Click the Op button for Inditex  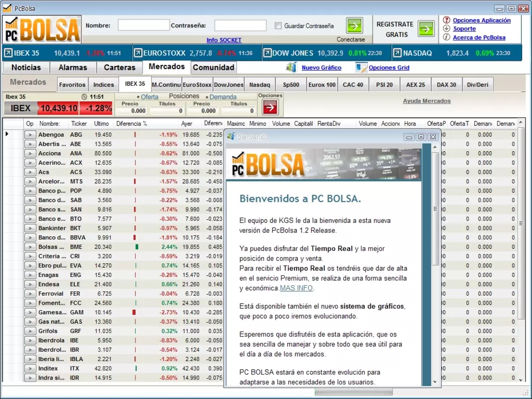point(30,369)
